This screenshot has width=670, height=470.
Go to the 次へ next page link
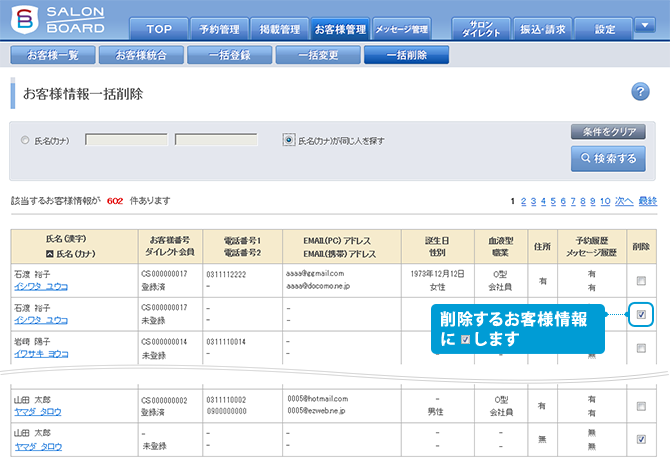coord(623,201)
